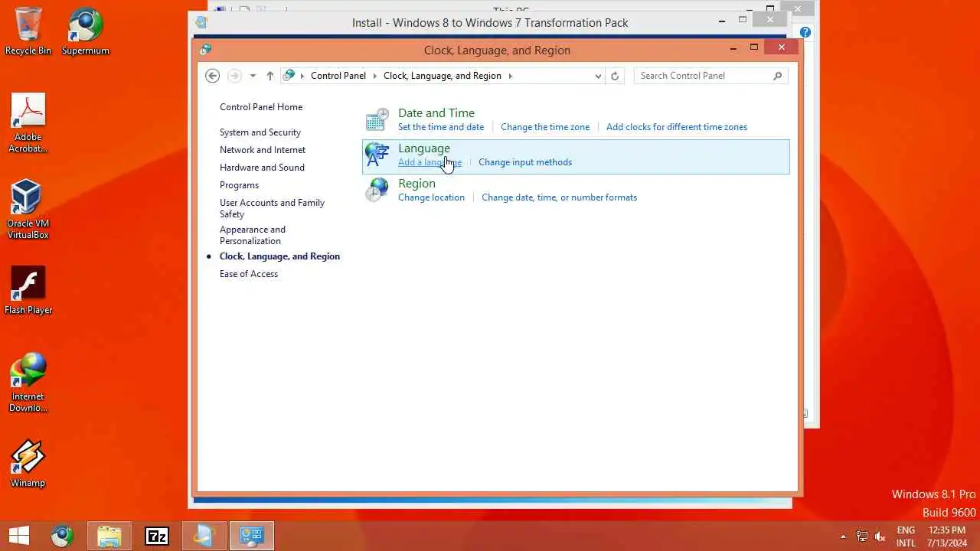Launch Supermium from the desktop

86,31
